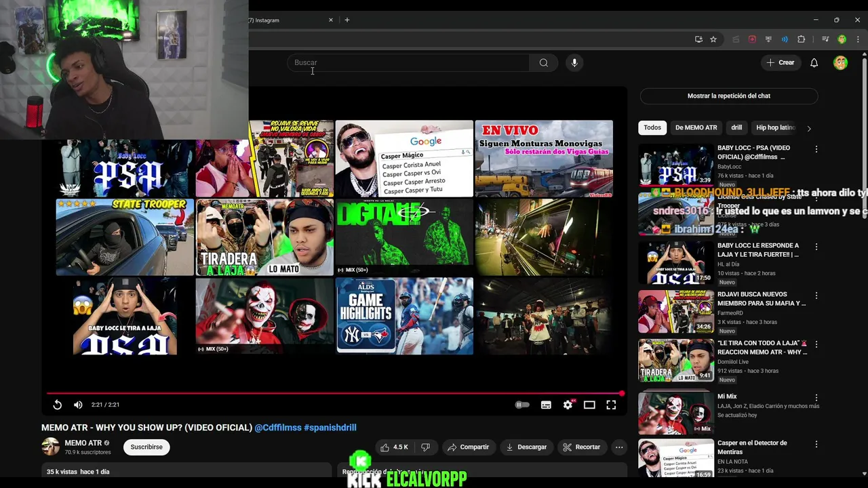868x488 pixels.
Task: Open the @Cdffilmss mention link
Action: (278, 428)
